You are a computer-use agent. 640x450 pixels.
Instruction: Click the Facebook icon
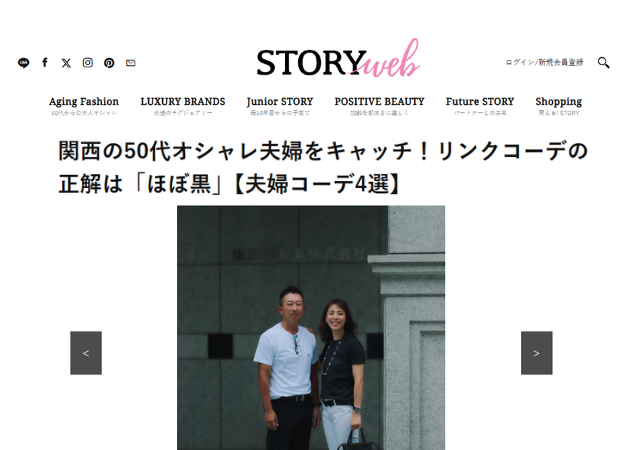[45, 62]
